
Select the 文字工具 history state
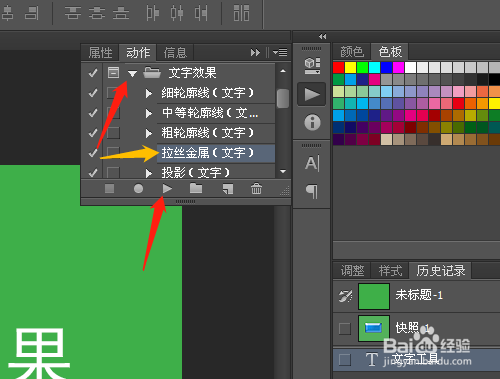tap(417, 360)
